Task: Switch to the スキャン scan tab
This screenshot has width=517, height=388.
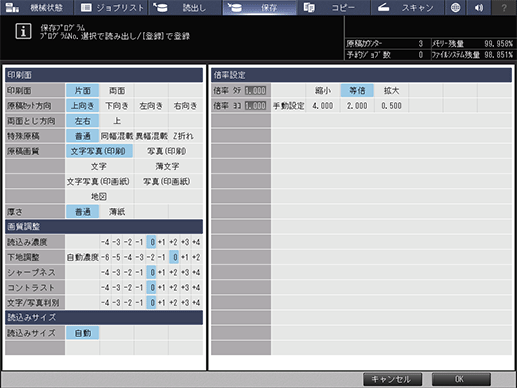Action: pyautogui.click(x=407, y=8)
